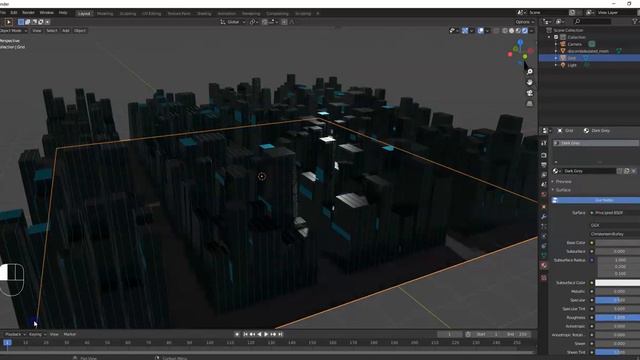This screenshot has width=640, height=360.
Task: Click the outliner filter funnel icon
Action: (635, 21)
